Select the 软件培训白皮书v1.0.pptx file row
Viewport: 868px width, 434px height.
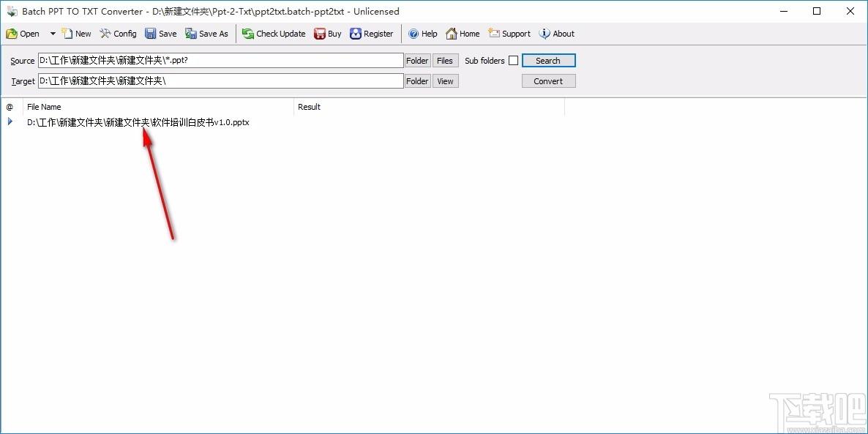click(x=138, y=122)
